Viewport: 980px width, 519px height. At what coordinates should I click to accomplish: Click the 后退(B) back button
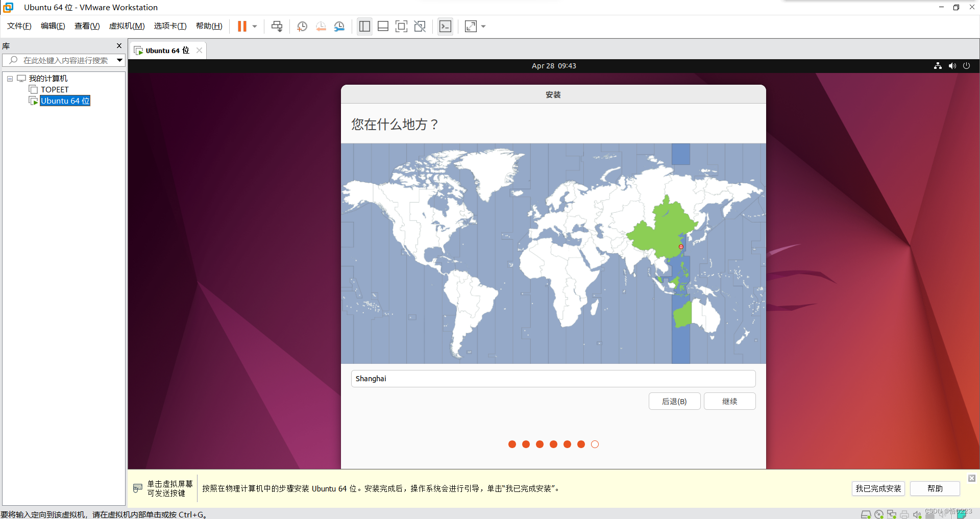(x=674, y=402)
